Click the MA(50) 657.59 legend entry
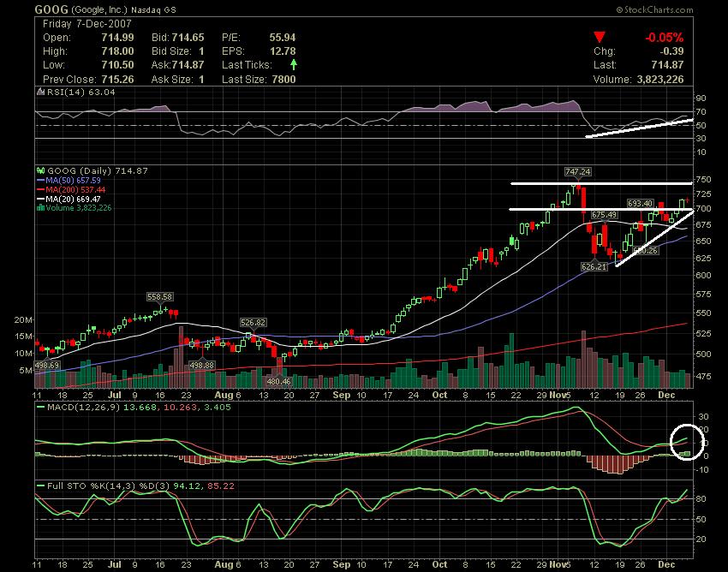The height and width of the screenshot is (572, 728). tap(73, 180)
